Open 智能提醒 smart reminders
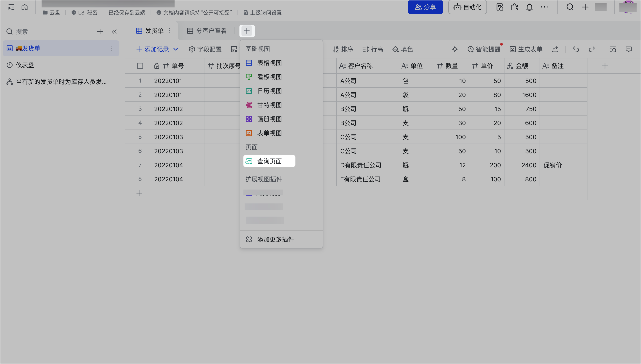This screenshot has width=641, height=364. (484, 49)
